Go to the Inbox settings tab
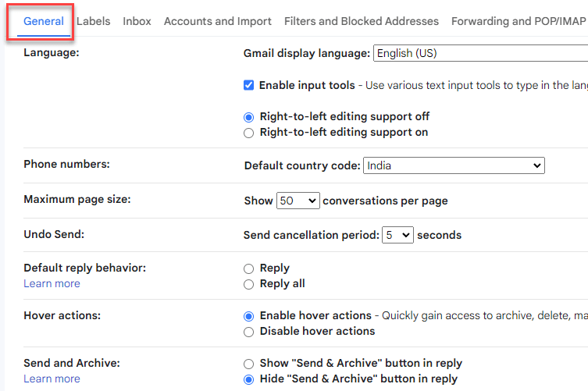The width and height of the screenshot is (588, 391). [x=137, y=22]
